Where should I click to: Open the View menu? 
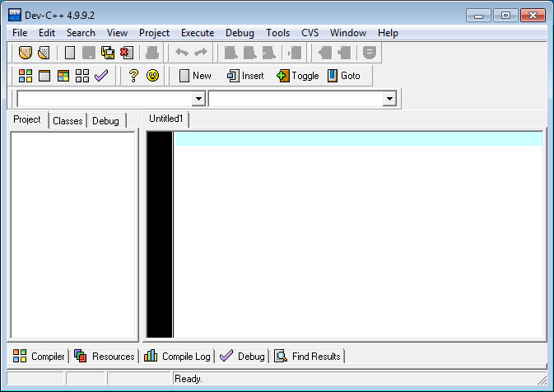[x=117, y=33]
